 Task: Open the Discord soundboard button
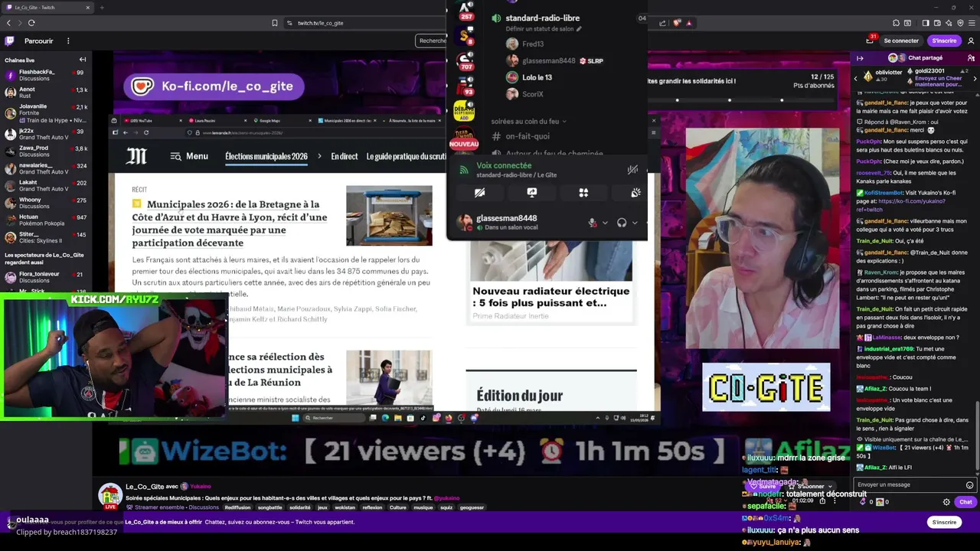coord(635,193)
